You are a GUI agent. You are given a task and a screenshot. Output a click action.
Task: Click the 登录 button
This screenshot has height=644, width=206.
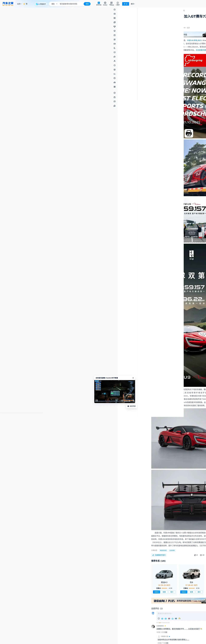(126, 4)
